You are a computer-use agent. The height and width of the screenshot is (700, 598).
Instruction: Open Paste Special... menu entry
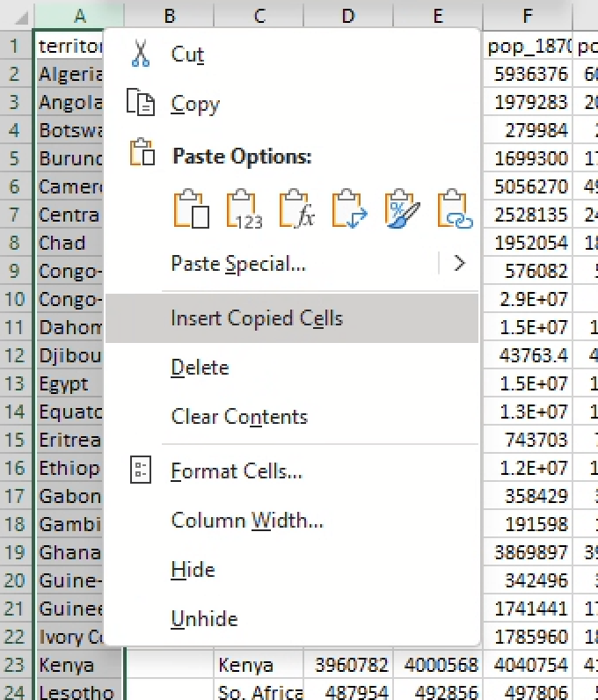(238, 263)
